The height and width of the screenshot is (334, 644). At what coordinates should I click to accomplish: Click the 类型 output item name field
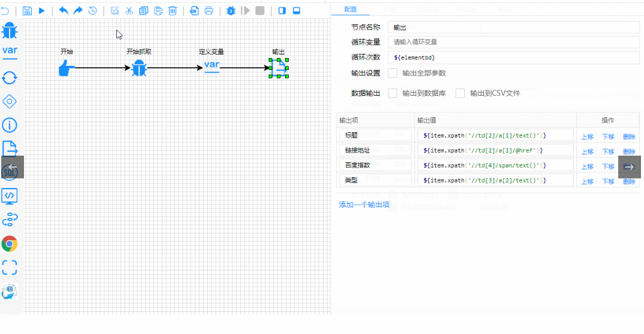coord(376,180)
